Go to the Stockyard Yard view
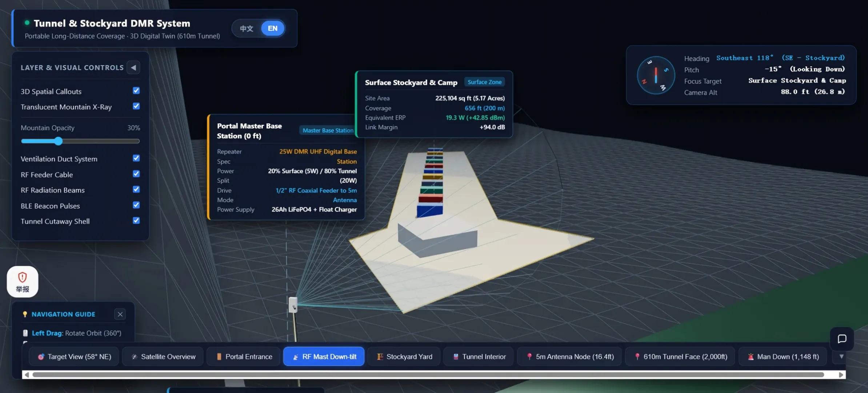The width and height of the screenshot is (868, 393). coord(404,357)
